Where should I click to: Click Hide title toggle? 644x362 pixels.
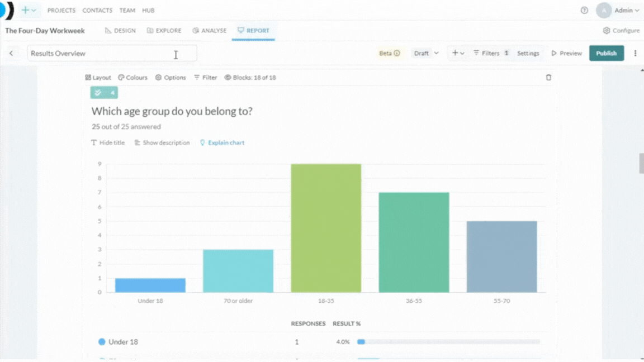click(x=108, y=143)
